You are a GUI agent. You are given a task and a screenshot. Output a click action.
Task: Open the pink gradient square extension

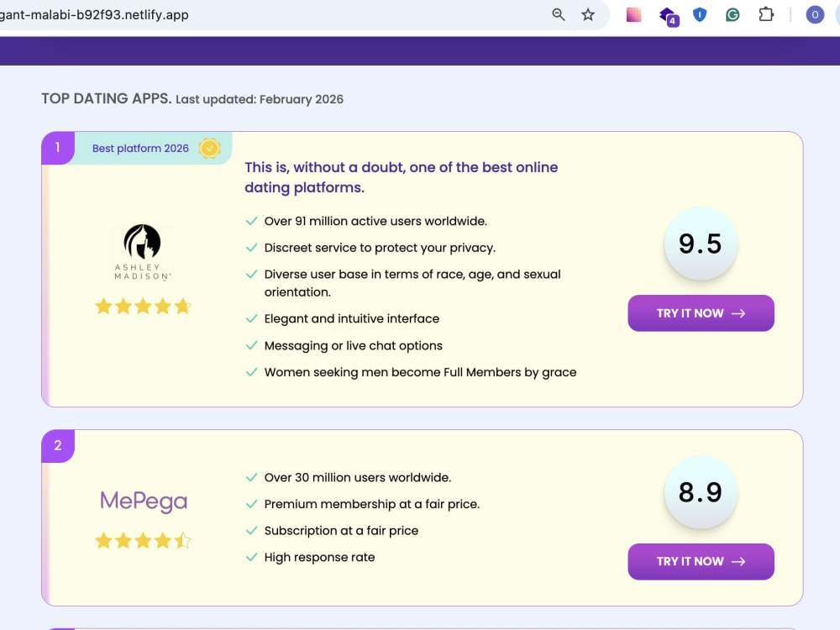click(633, 15)
